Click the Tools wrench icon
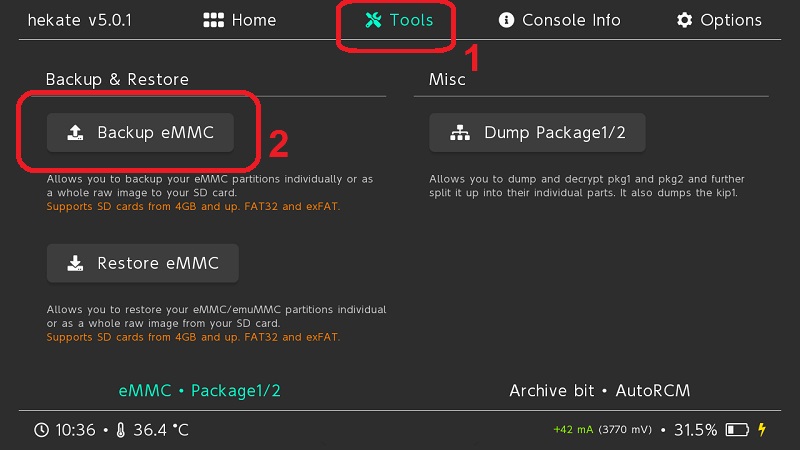 tap(373, 20)
